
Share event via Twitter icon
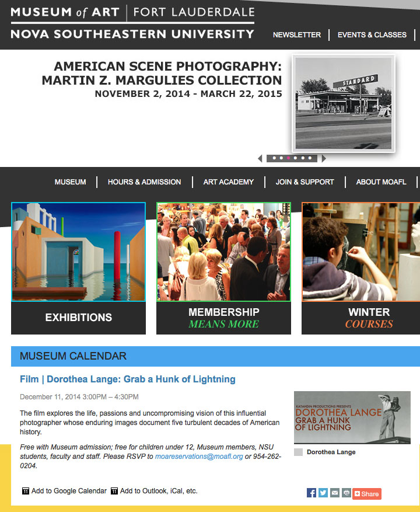pos(323,493)
